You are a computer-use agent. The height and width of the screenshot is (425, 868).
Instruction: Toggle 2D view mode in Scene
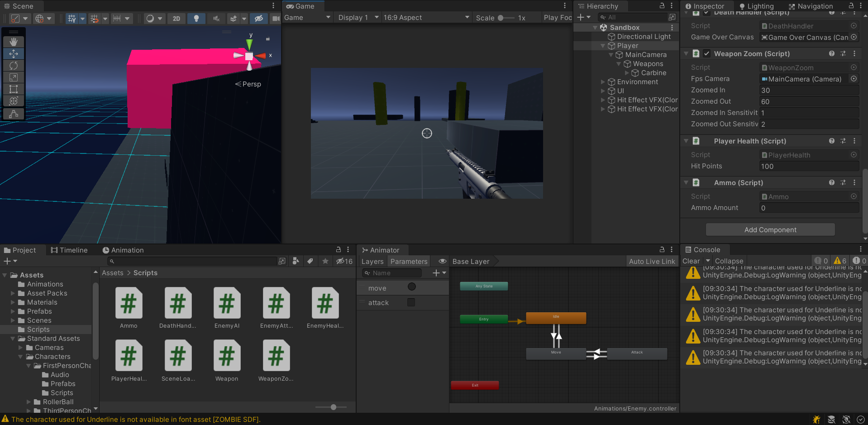176,19
